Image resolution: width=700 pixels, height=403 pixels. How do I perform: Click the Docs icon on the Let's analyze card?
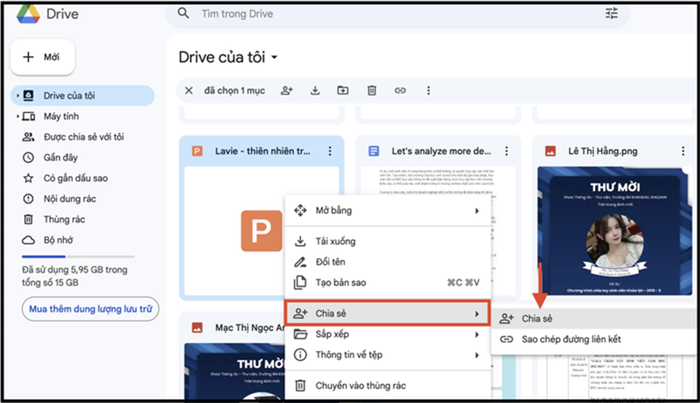click(x=374, y=151)
